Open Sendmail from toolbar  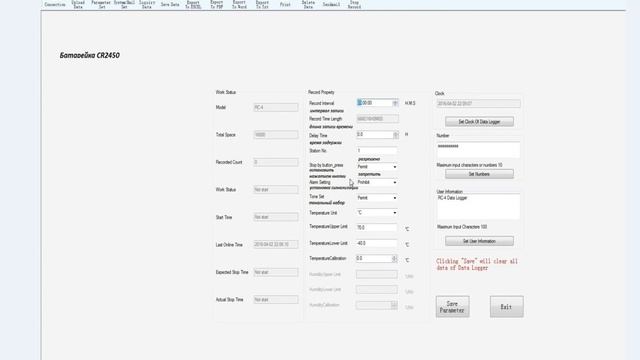(x=331, y=4)
